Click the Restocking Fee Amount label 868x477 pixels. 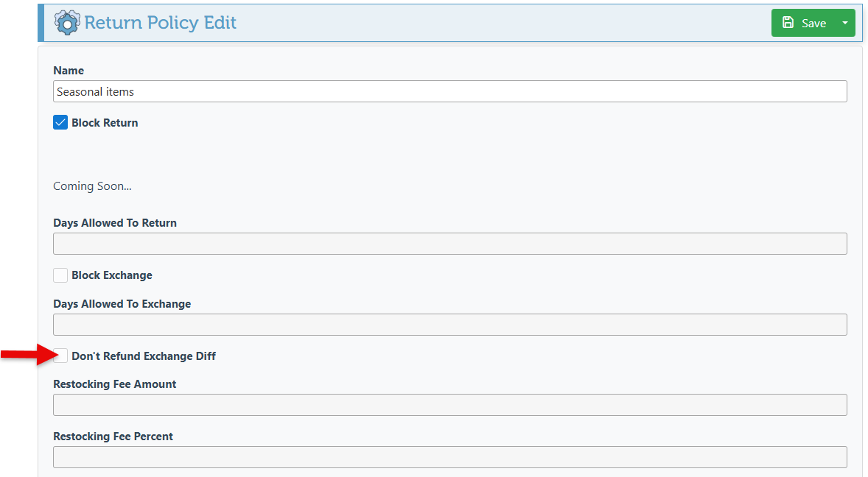click(x=115, y=384)
